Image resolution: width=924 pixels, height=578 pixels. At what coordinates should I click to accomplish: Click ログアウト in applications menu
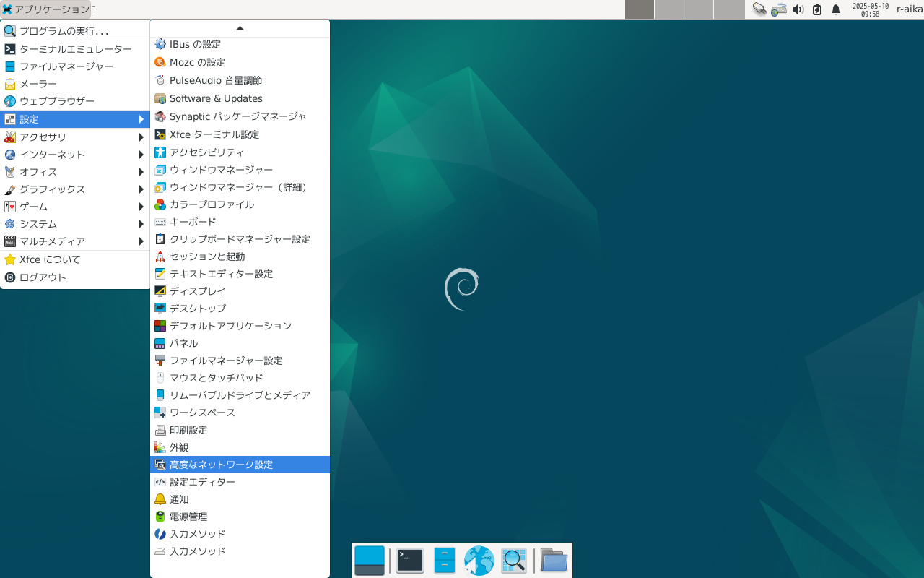(x=75, y=277)
